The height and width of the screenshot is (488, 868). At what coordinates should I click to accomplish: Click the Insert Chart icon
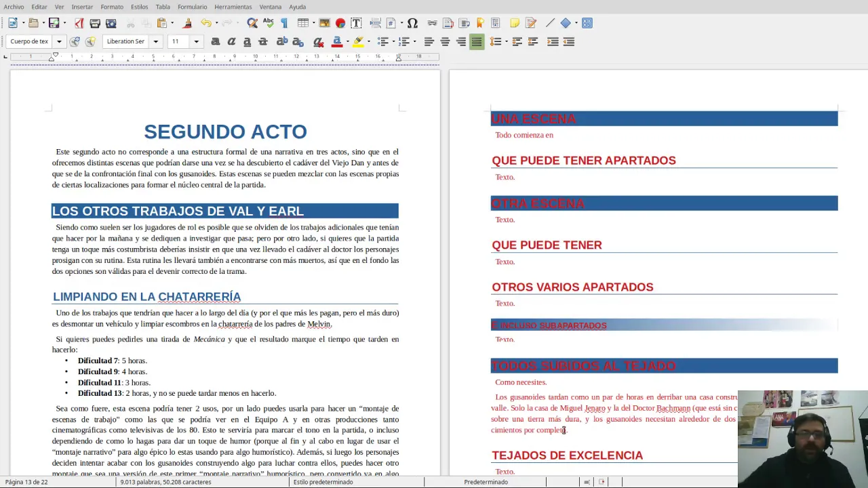click(340, 23)
